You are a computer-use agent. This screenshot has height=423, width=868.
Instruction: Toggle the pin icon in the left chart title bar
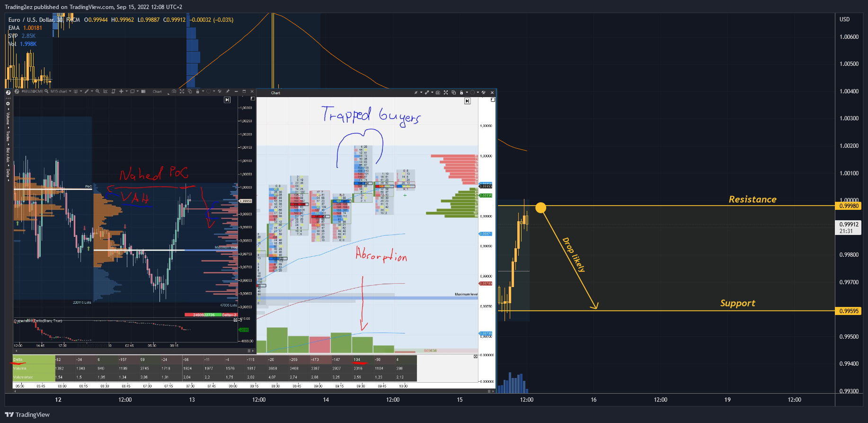pyautogui.click(x=228, y=91)
